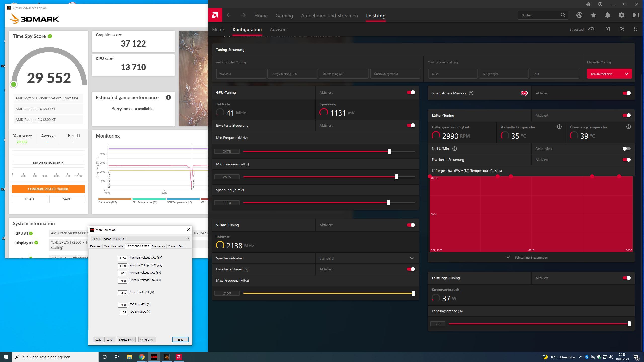The width and height of the screenshot is (644, 362).
Task: Open the Metrik subtab
Action: [218, 29]
